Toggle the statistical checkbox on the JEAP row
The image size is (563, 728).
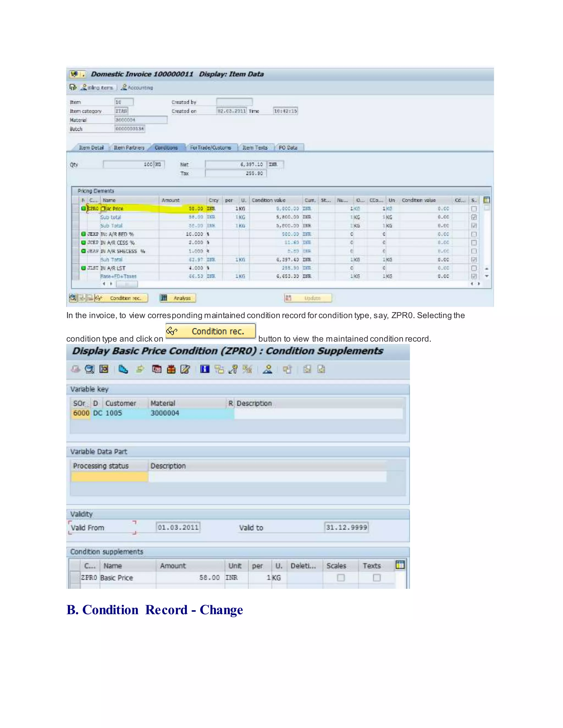[x=474, y=251]
